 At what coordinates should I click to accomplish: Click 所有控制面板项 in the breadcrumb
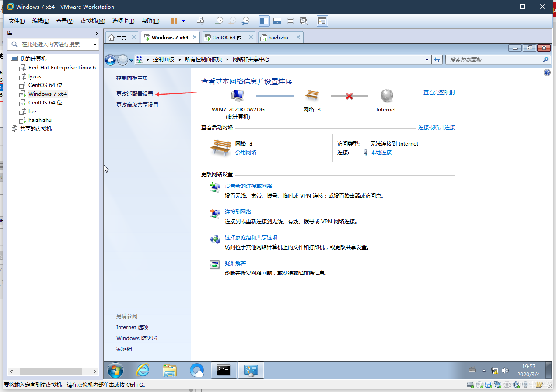203,59
